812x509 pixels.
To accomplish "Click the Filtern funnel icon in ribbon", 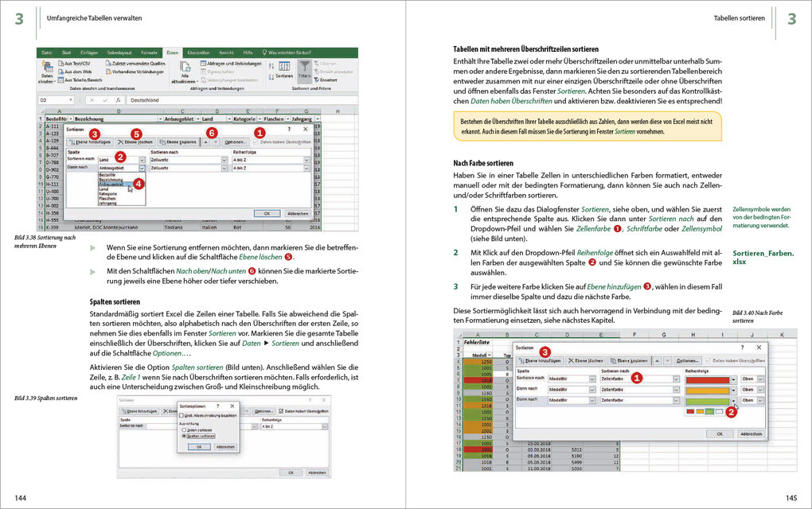I will pyautogui.click(x=304, y=66).
